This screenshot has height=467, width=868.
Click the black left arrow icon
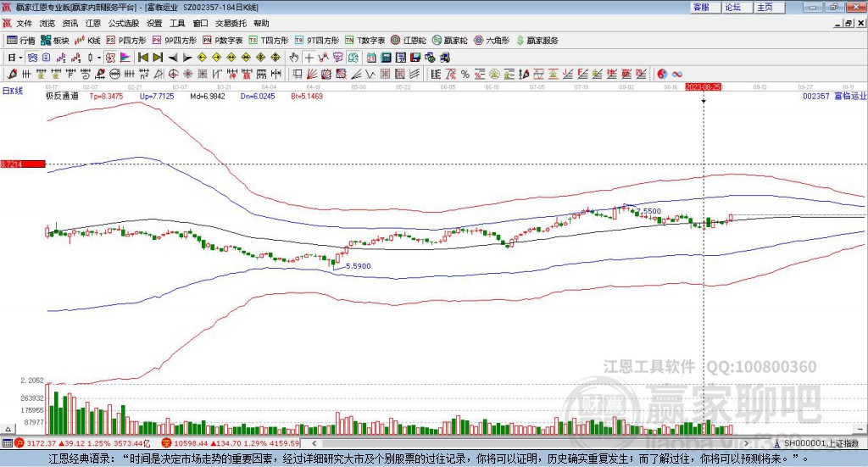pyautogui.click(x=173, y=58)
